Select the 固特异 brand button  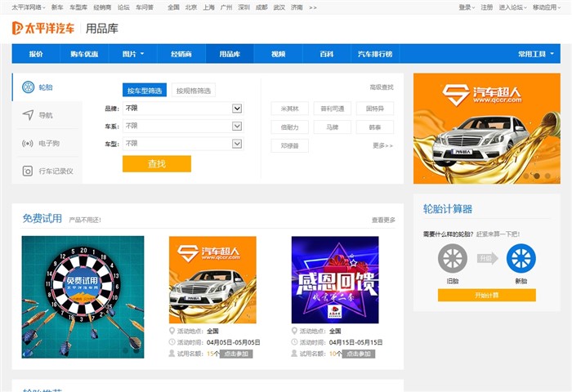click(x=375, y=109)
